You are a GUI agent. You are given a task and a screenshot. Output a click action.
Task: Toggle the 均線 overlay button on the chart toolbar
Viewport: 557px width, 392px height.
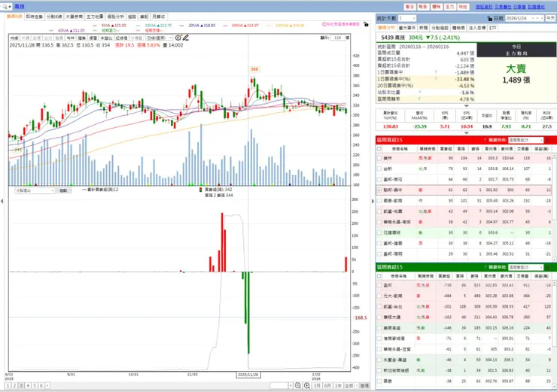14,38
